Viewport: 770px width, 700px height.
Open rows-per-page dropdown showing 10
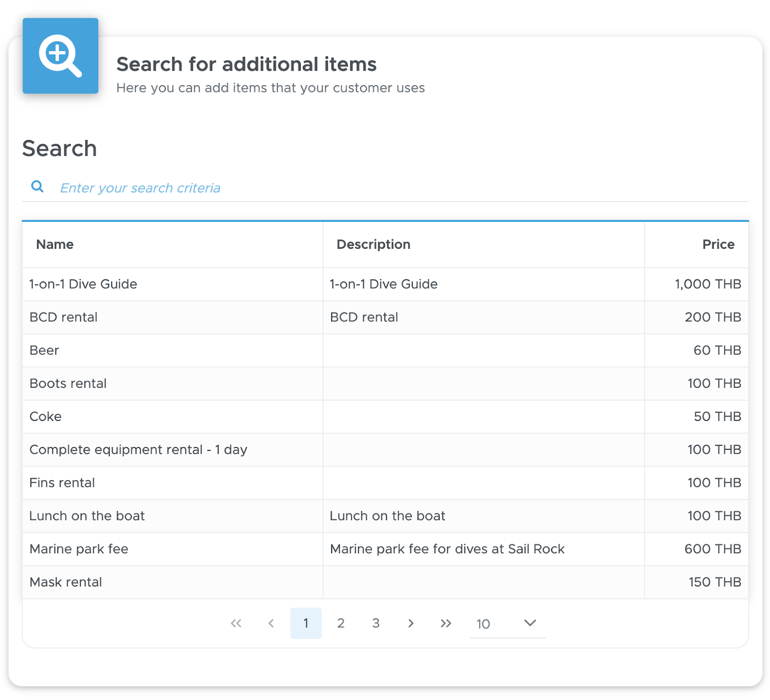pyautogui.click(x=507, y=624)
